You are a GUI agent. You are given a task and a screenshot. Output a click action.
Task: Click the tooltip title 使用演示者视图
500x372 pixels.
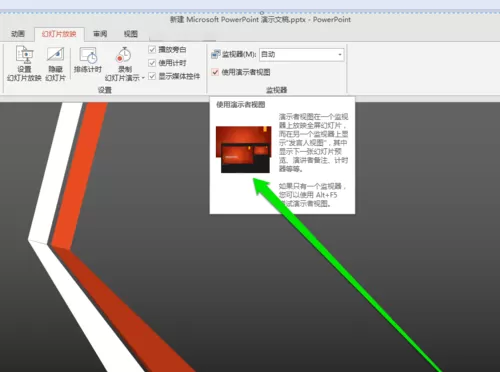click(241, 105)
